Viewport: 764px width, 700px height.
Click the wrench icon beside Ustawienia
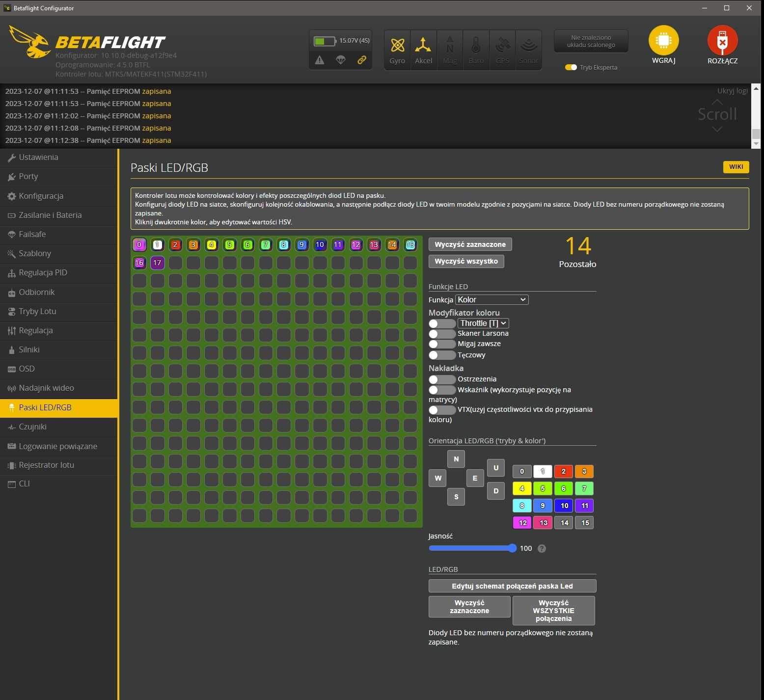click(x=12, y=158)
